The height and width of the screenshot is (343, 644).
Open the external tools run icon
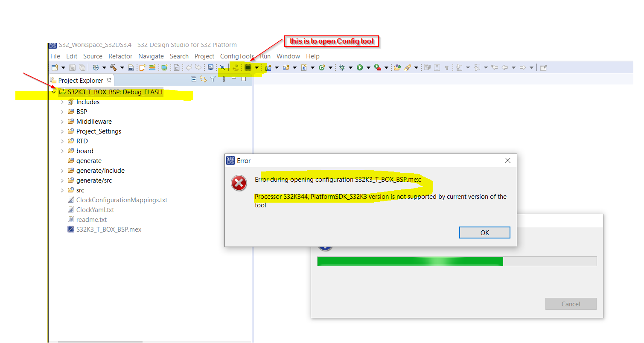(x=398, y=67)
